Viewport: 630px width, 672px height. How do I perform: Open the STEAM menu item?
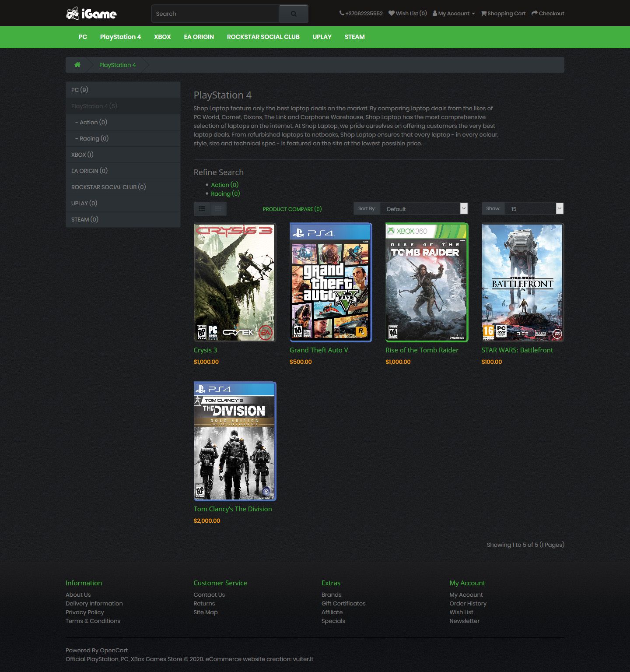[355, 37]
